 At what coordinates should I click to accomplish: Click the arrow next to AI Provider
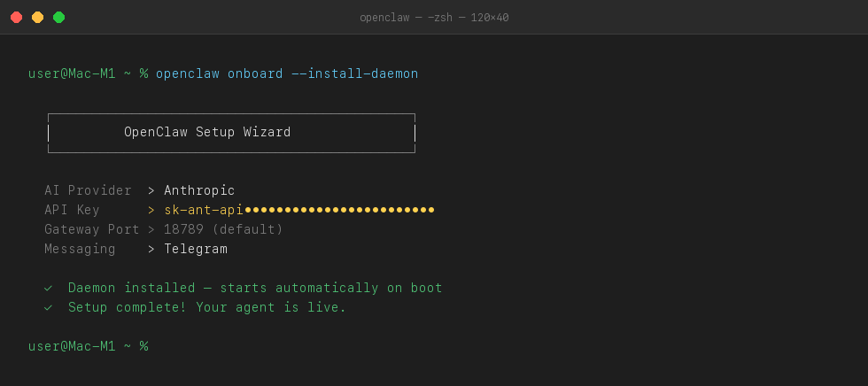tap(151, 190)
